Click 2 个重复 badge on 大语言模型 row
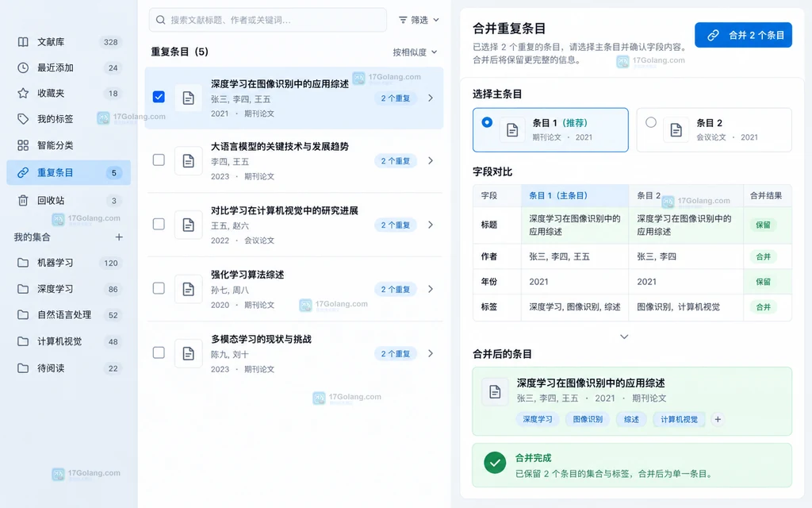Image resolution: width=812 pixels, height=508 pixels. (x=396, y=160)
